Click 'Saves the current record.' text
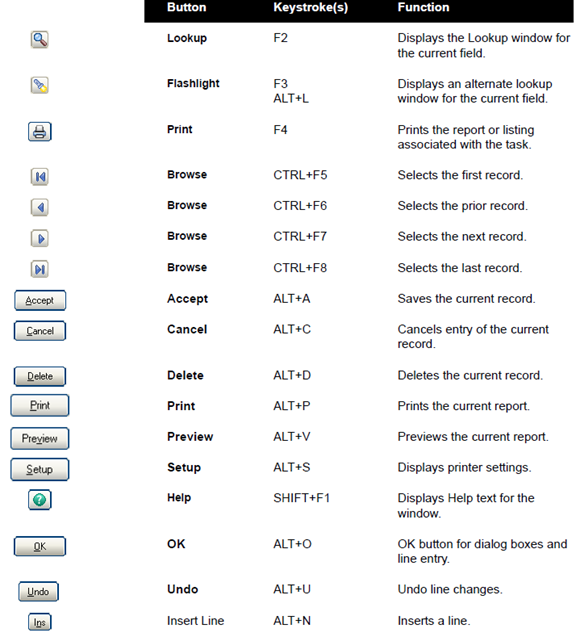 pyautogui.click(x=466, y=299)
